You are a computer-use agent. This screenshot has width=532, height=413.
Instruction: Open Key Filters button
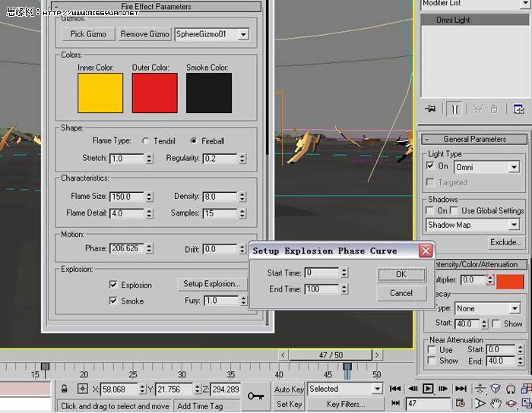pyautogui.click(x=345, y=404)
